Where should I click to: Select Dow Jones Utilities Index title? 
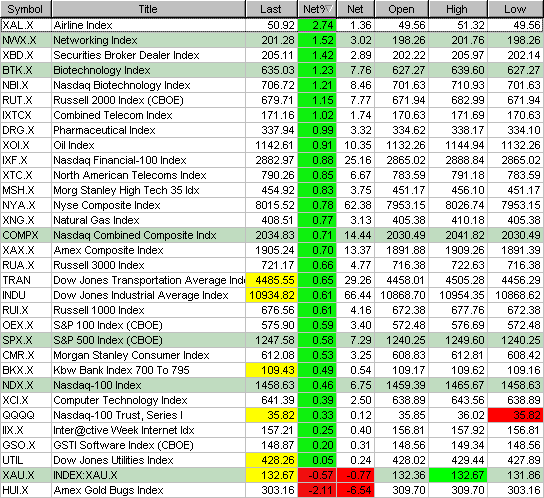(113, 460)
